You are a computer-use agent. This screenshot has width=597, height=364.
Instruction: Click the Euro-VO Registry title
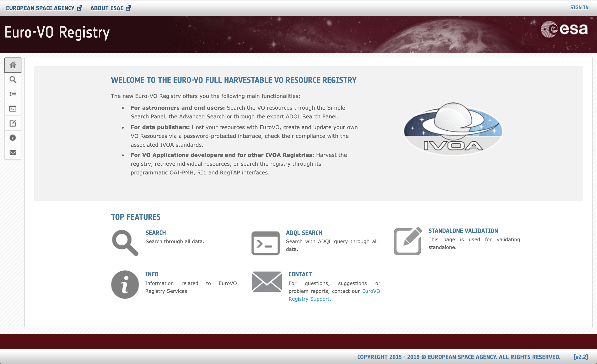click(x=57, y=32)
